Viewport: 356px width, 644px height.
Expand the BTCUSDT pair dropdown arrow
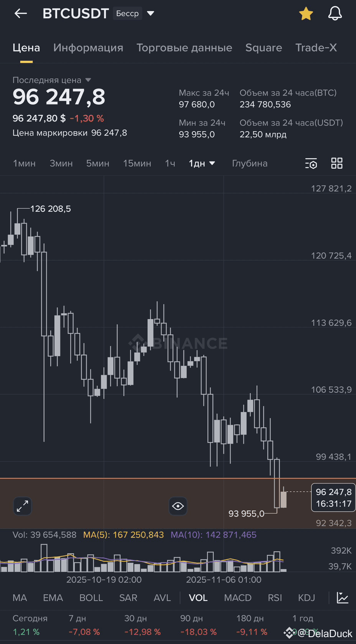(150, 13)
